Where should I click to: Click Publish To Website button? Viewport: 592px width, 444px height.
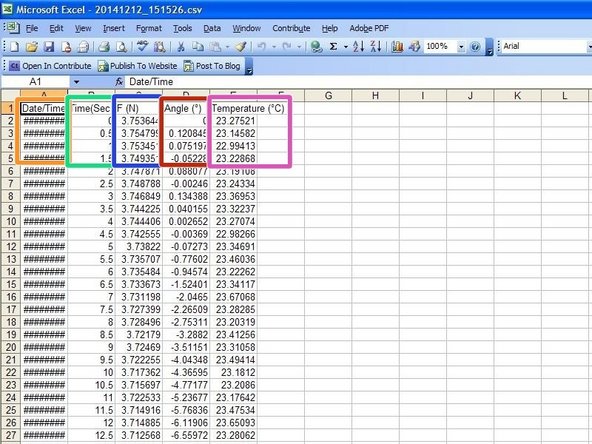(137, 66)
